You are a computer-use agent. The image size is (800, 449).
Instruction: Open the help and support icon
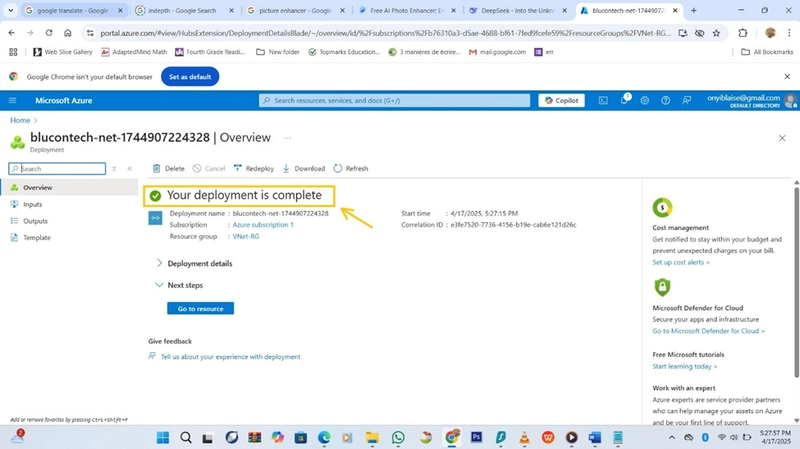pyautogui.click(x=665, y=101)
